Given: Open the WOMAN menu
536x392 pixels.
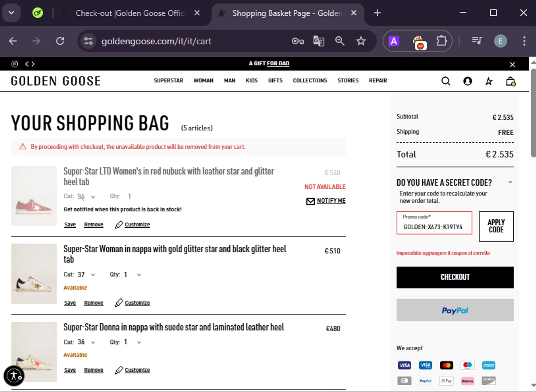Looking at the screenshot, I should point(203,81).
